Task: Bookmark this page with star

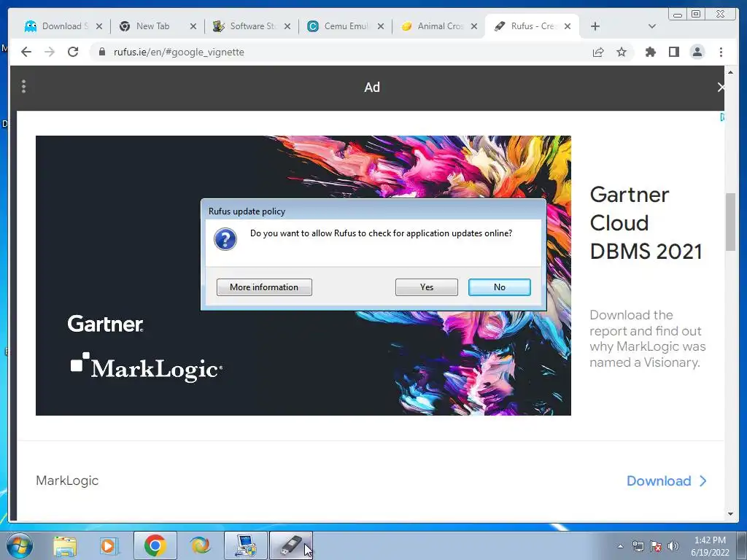Action: tap(622, 52)
